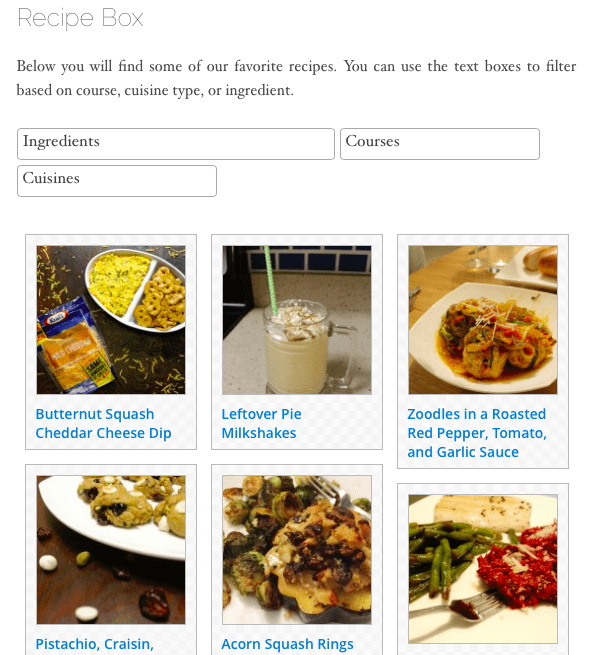Click the pistachio cookies plate photo
The height and width of the screenshot is (655, 609).
click(x=111, y=550)
